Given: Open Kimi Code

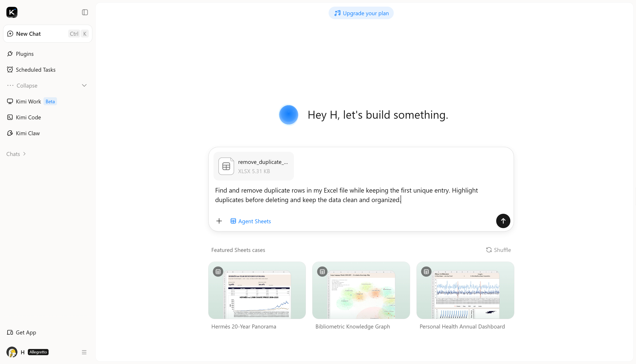Looking at the screenshot, I should point(28,118).
